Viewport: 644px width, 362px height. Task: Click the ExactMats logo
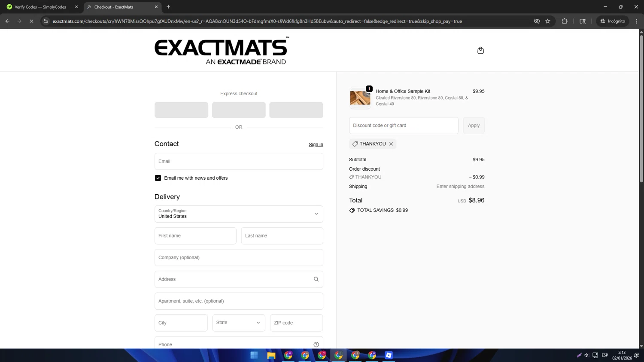point(222,51)
